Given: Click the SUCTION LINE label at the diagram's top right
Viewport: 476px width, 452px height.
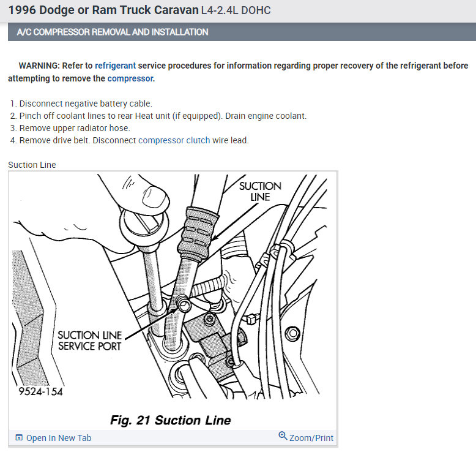Looking at the screenshot, I should coord(260,192).
